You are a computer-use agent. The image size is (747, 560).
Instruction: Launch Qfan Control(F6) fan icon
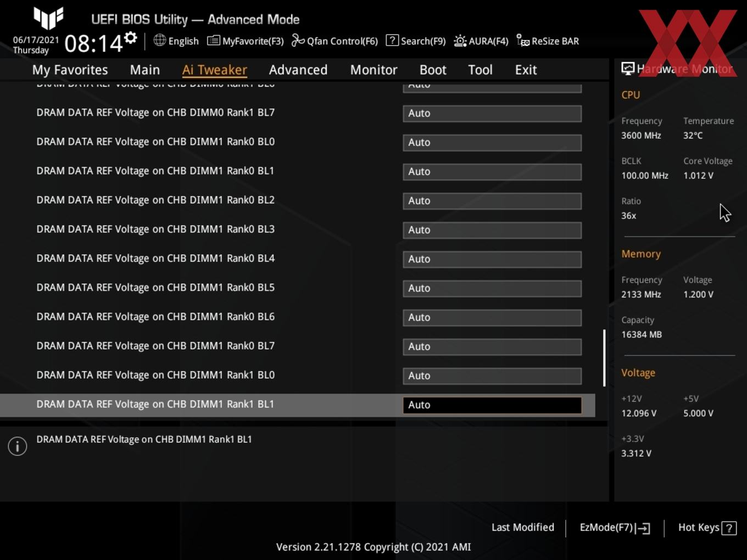(298, 41)
